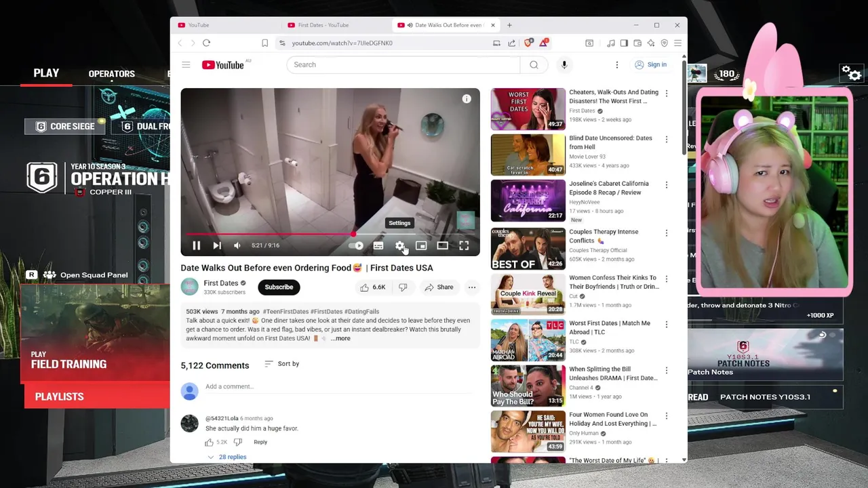Open the Brave Shields lion icon
Screen dimensions: 868x488
528,43
